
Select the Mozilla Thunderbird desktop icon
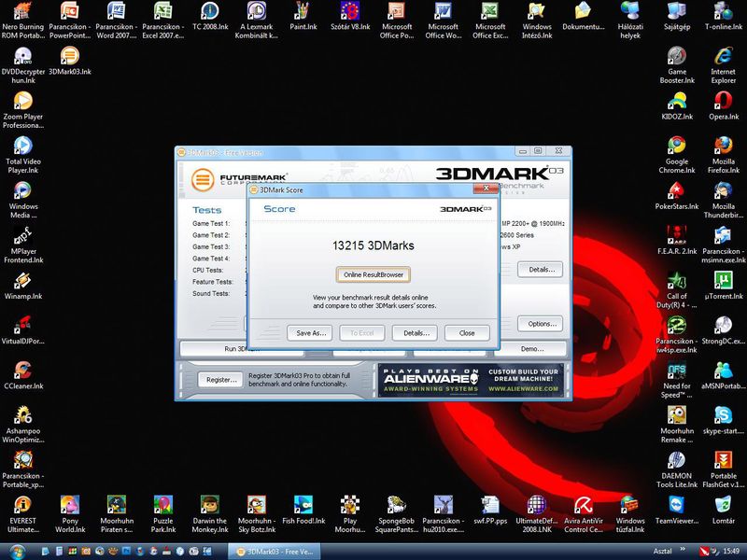point(723,200)
